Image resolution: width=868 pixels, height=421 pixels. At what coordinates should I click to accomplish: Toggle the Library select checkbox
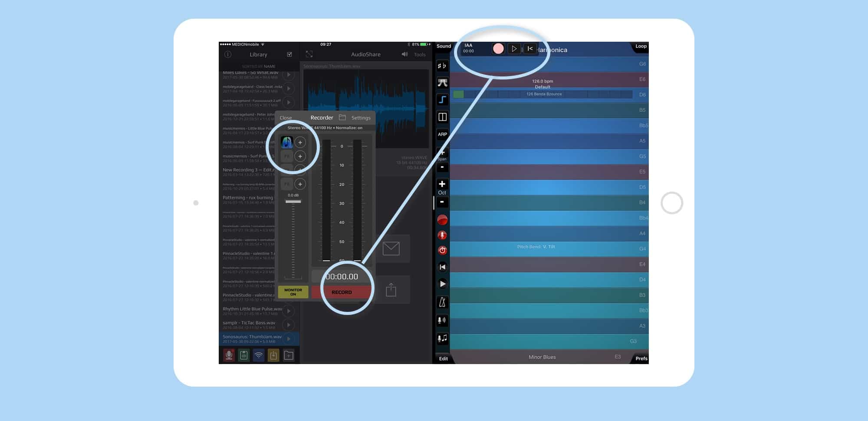pos(289,54)
